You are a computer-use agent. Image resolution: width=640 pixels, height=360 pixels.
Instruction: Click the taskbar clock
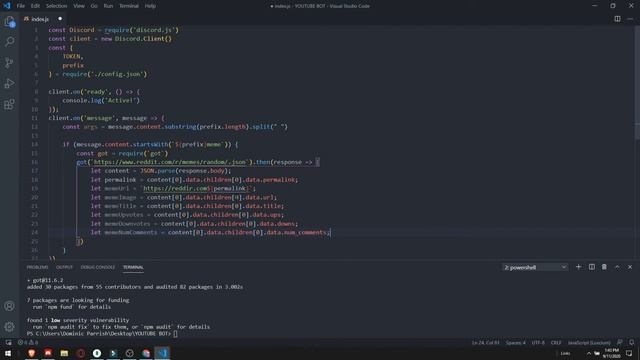tap(611, 353)
